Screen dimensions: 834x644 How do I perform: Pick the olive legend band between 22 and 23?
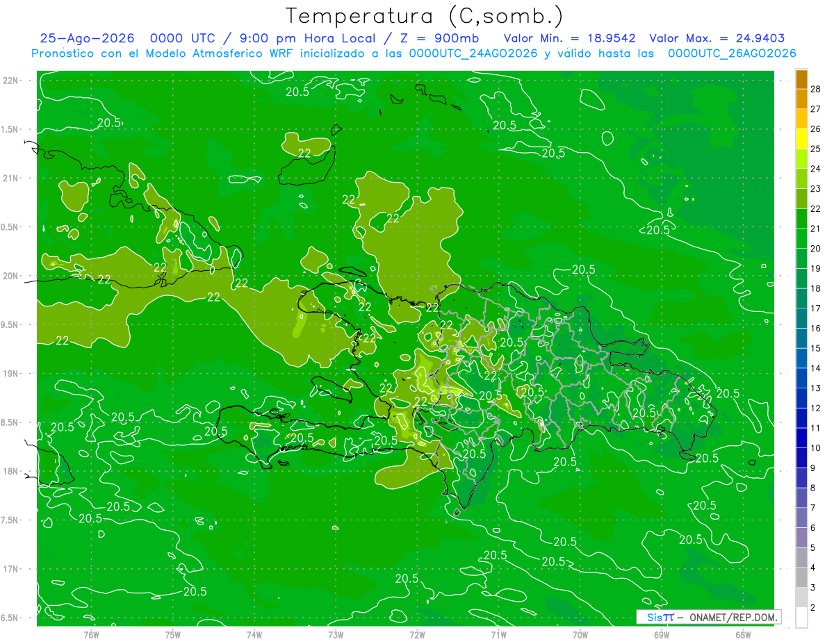pyautogui.click(x=801, y=199)
